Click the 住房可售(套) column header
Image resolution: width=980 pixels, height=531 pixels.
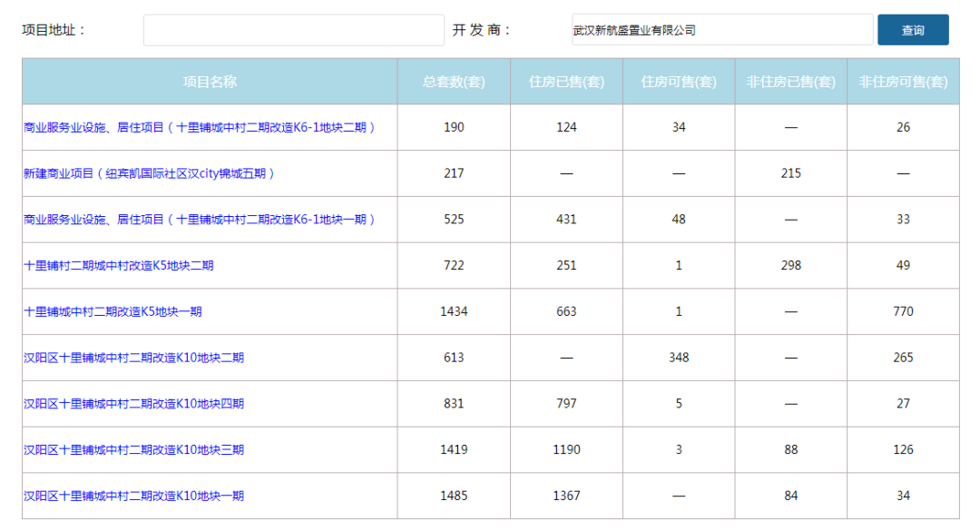(x=679, y=82)
